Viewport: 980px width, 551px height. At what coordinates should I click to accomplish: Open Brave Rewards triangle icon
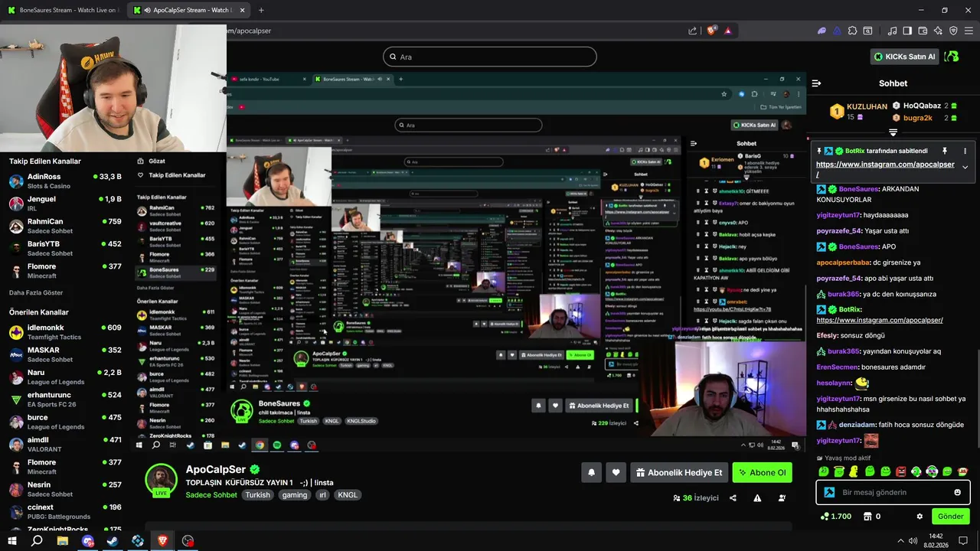point(727,31)
